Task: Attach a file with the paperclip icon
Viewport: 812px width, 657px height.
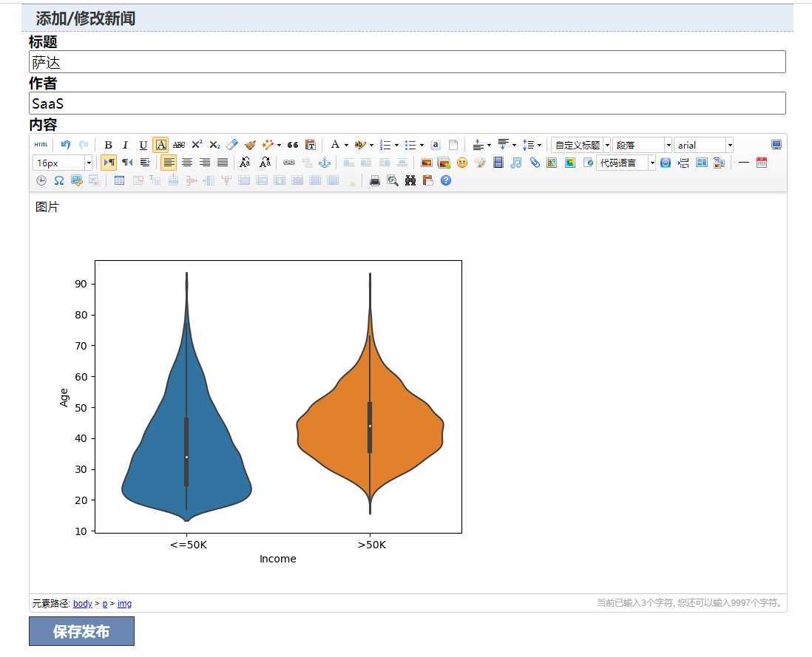Action: (x=534, y=163)
